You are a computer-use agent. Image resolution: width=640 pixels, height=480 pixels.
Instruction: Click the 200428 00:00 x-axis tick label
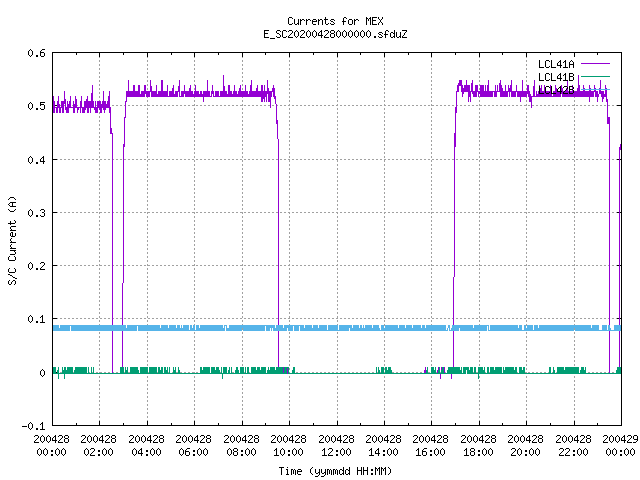(51, 446)
